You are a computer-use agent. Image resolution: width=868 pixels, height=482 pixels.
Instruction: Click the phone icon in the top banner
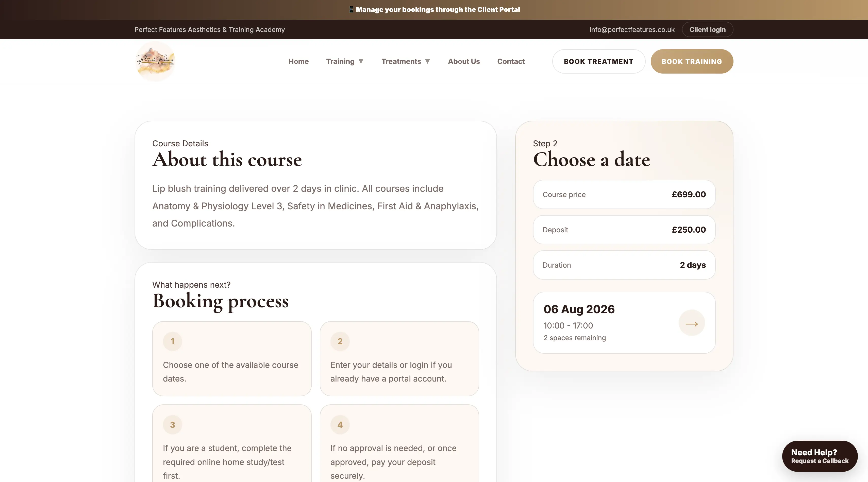point(351,9)
